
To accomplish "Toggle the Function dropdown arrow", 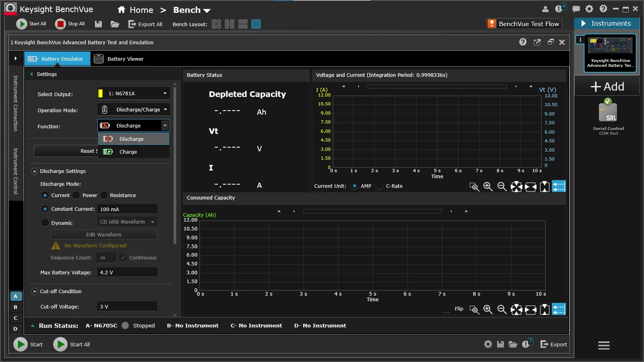I will click(x=165, y=125).
